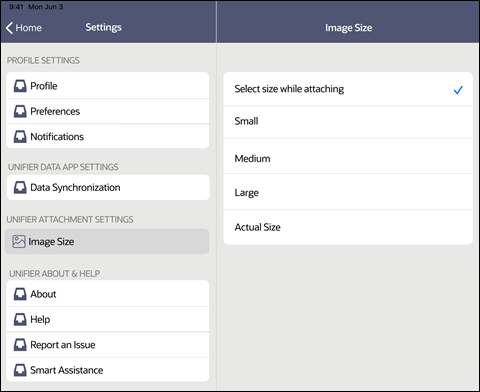
Task: Tap the Image Size header title
Action: click(348, 28)
